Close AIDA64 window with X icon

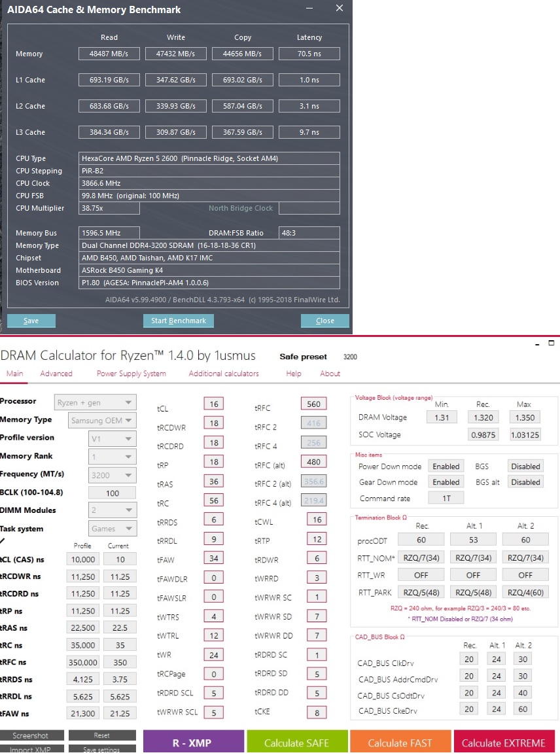(340, 9)
